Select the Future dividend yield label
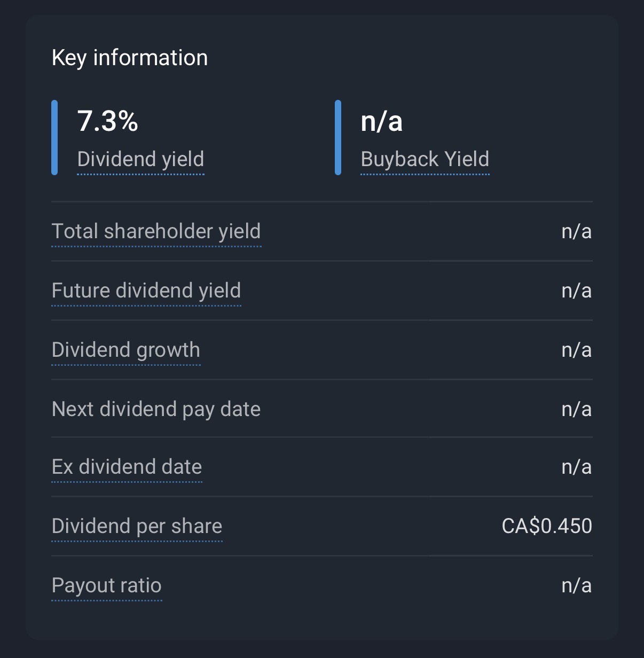 [x=146, y=291]
